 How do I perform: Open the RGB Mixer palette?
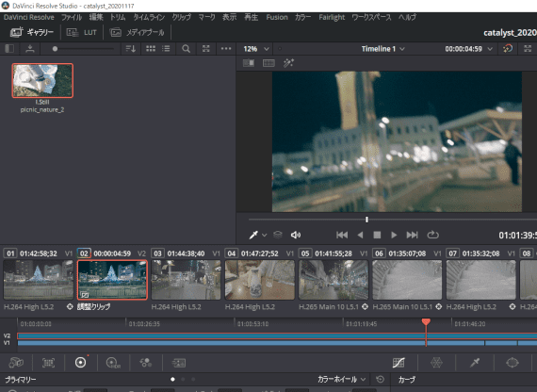pyautogui.click(x=146, y=363)
